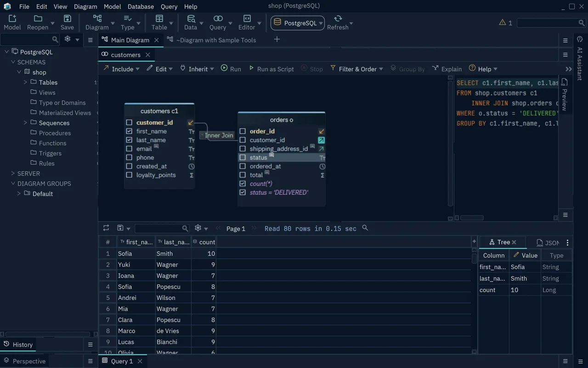Collapse the shop schema node
This screenshot has height=368, width=588.
click(x=19, y=72)
